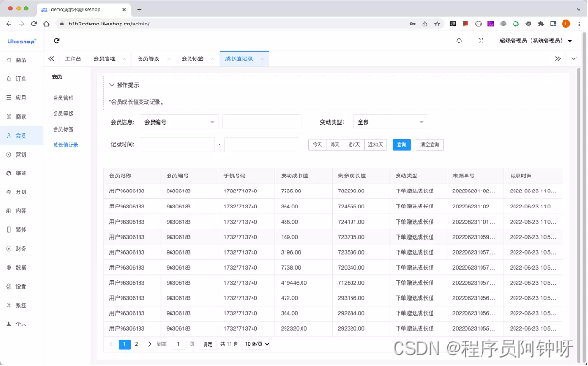The height and width of the screenshot is (366, 588).
Task: Switch to the 会员等级 page tab
Action: (x=149, y=58)
